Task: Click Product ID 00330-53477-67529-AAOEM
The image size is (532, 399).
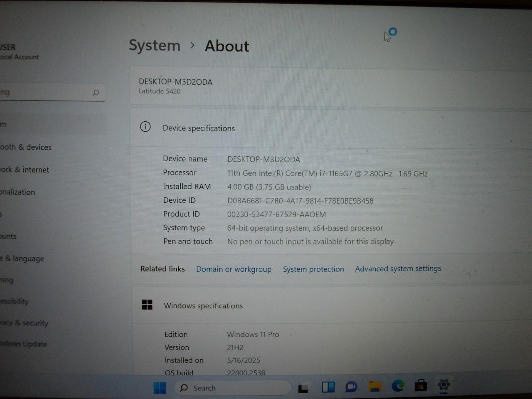Action: 276,214
